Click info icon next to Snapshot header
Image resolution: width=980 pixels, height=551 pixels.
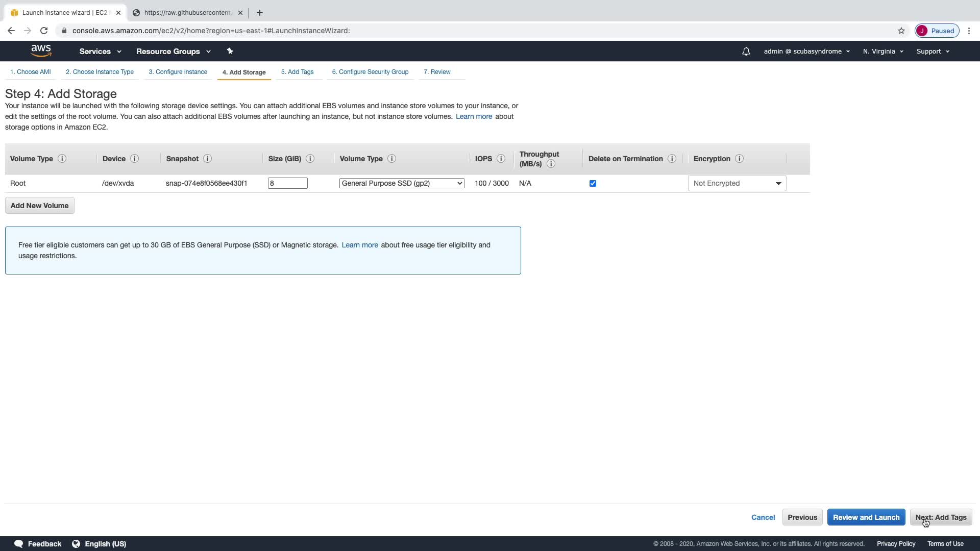tap(207, 159)
